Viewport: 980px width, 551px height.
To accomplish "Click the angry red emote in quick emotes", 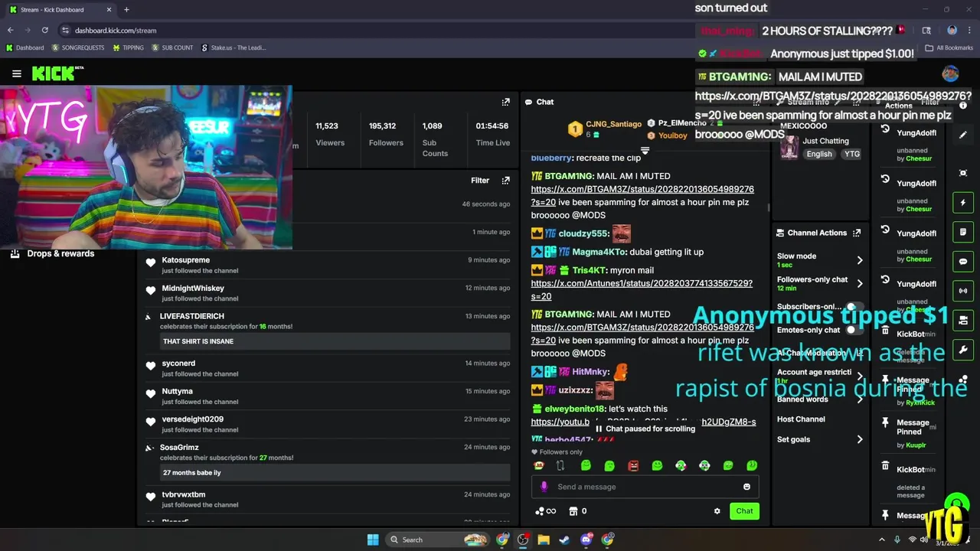I will (633, 465).
